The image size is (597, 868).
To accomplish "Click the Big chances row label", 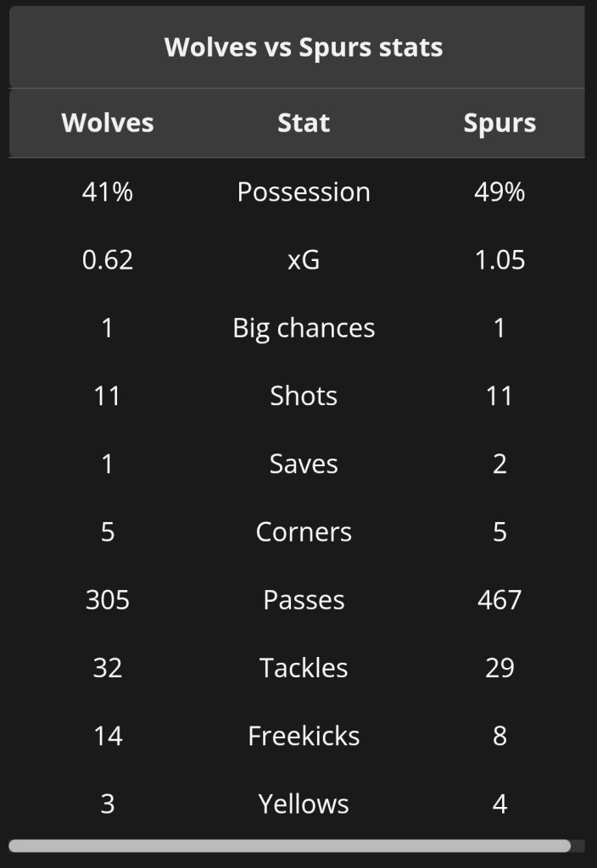I will [304, 328].
